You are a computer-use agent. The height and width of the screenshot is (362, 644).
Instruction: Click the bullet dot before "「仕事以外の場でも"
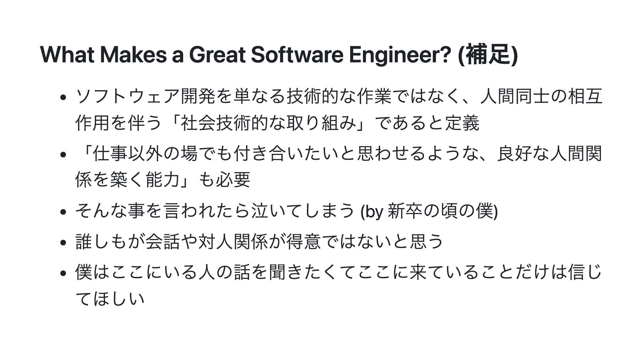pyautogui.click(x=63, y=155)
